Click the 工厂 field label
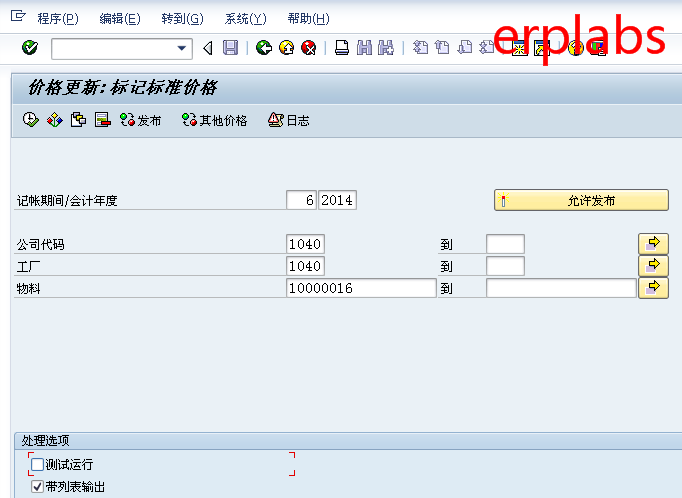The image size is (682, 498). (28, 266)
